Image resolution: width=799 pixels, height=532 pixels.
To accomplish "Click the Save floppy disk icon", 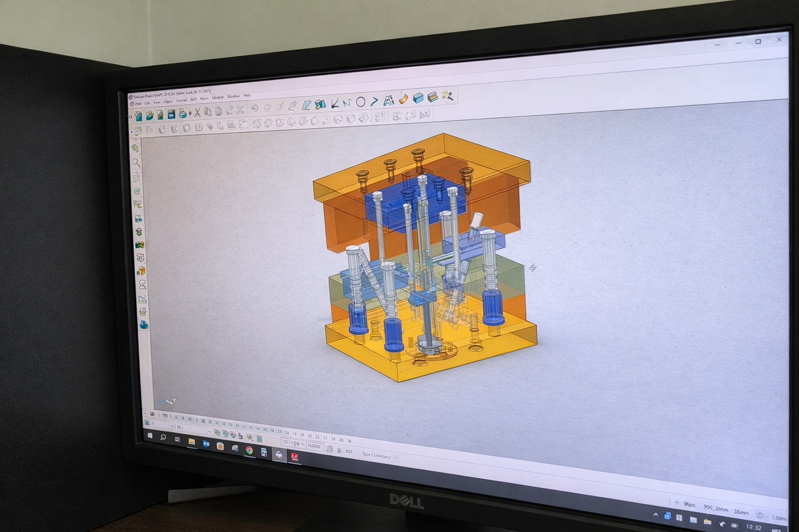I will point(171,114).
